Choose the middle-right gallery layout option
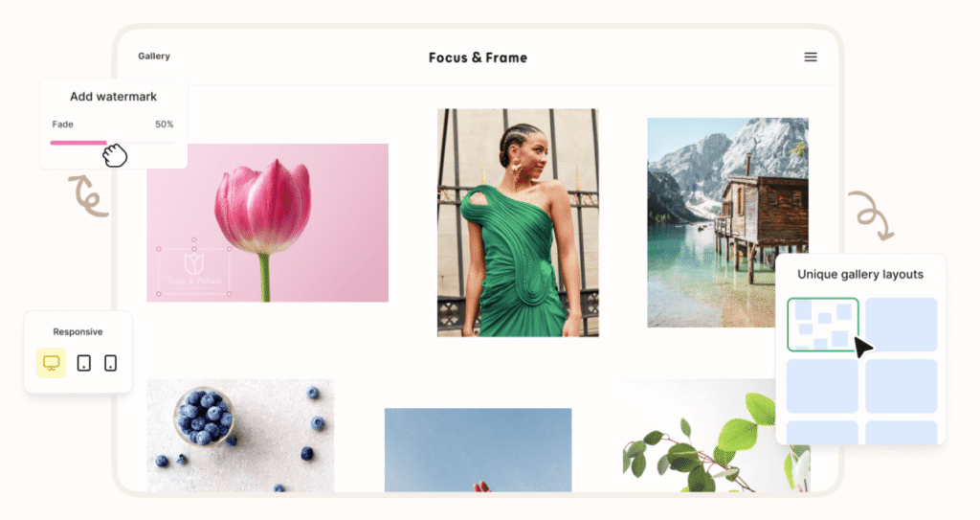This screenshot has height=520, width=980. (902, 386)
